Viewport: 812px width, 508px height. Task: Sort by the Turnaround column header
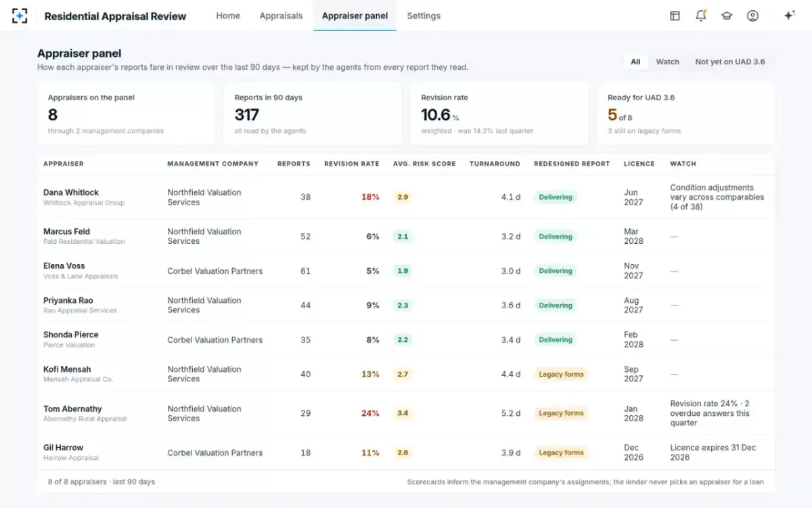coord(495,164)
